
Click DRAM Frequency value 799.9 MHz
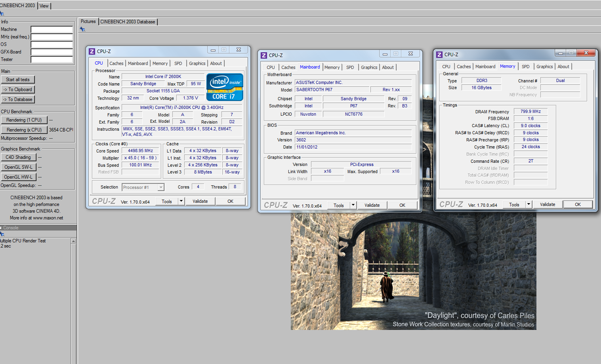click(x=530, y=112)
